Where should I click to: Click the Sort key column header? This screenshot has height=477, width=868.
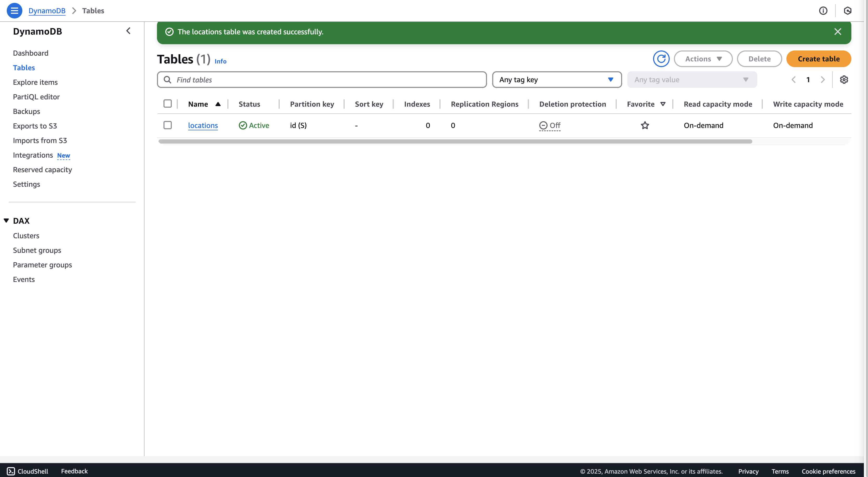(x=369, y=104)
